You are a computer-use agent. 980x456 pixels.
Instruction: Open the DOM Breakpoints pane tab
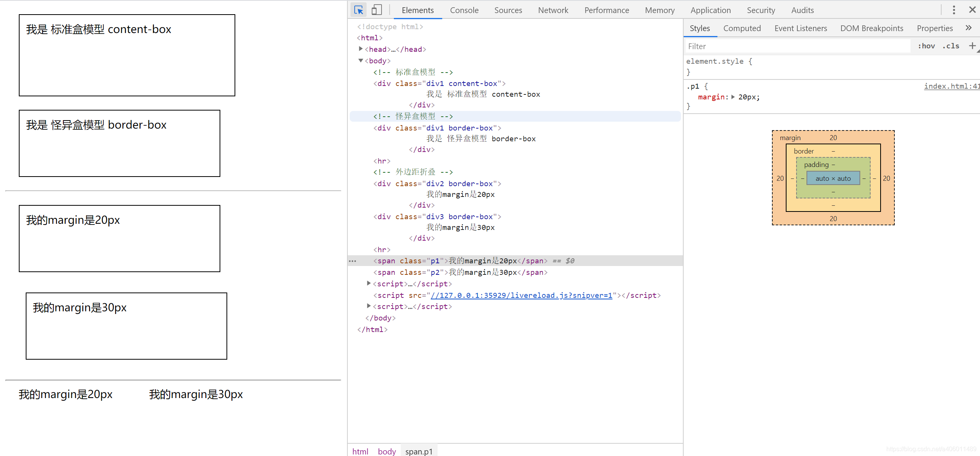(x=872, y=28)
